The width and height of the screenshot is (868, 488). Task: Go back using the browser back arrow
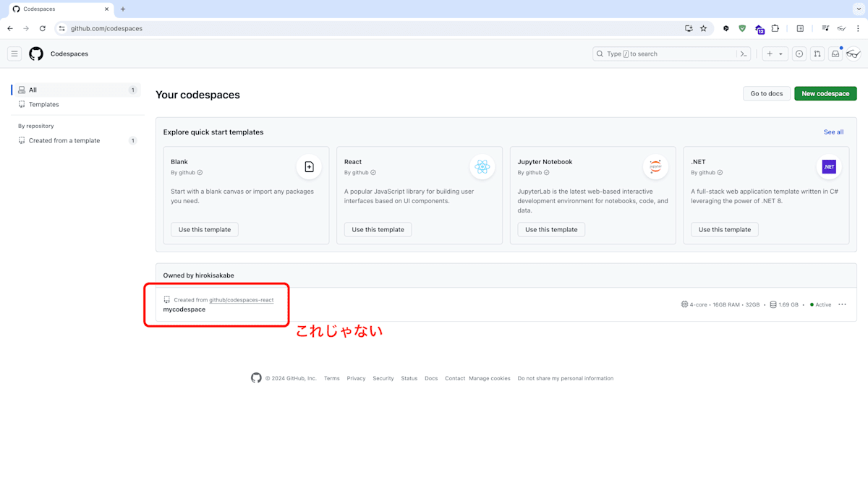coord(10,28)
